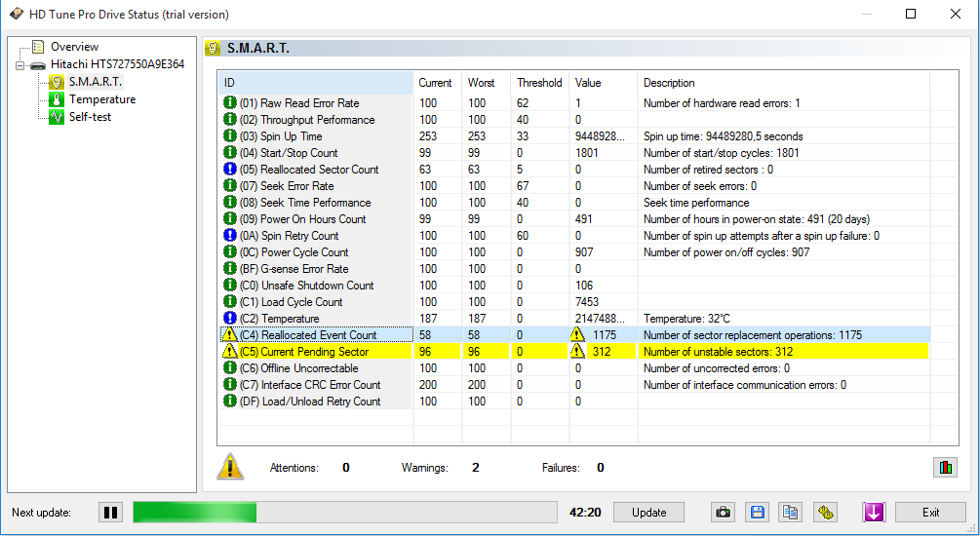
Task: Click the Reallocated Sector Count blue icon
Action: [230, 169]
